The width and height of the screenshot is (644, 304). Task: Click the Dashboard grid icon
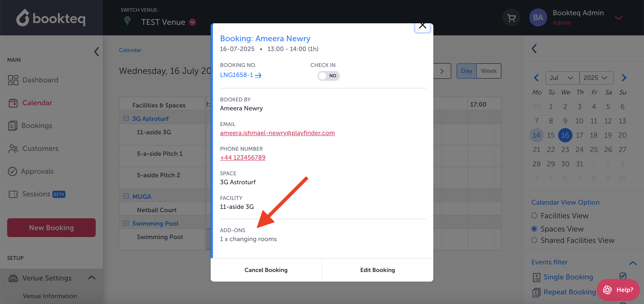coord(13,80)
